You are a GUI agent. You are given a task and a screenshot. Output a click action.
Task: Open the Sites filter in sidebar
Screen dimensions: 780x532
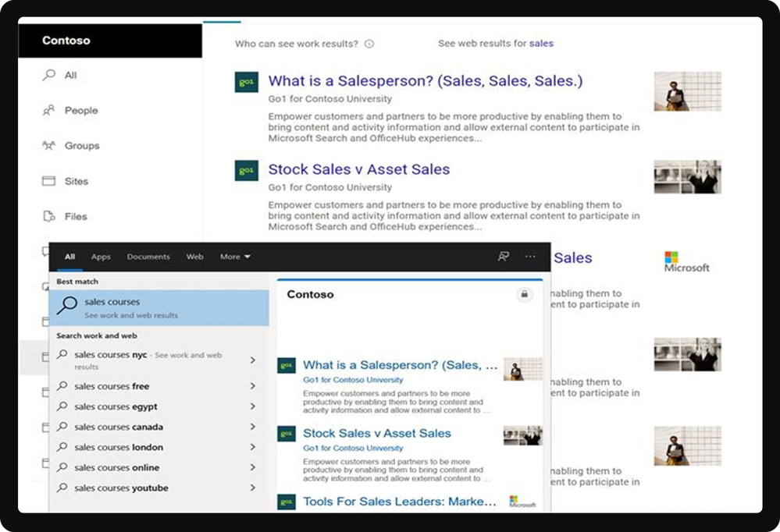pyautogui.click(x=76, y=181)
